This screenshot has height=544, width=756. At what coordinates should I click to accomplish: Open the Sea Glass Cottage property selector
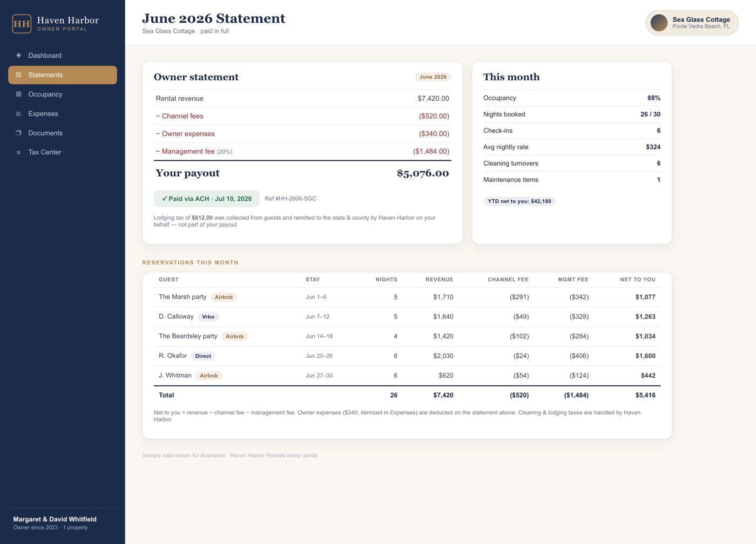pyautogui.click(x=692, y=23)
